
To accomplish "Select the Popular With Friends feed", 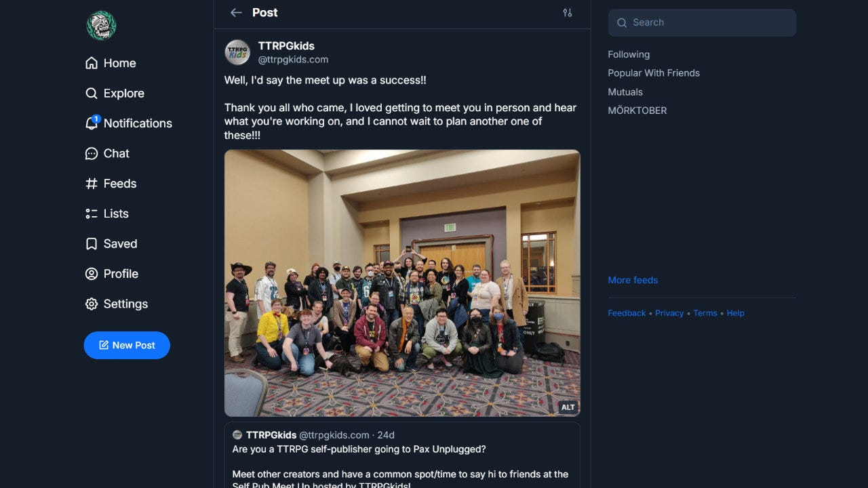I will [654, 73].
